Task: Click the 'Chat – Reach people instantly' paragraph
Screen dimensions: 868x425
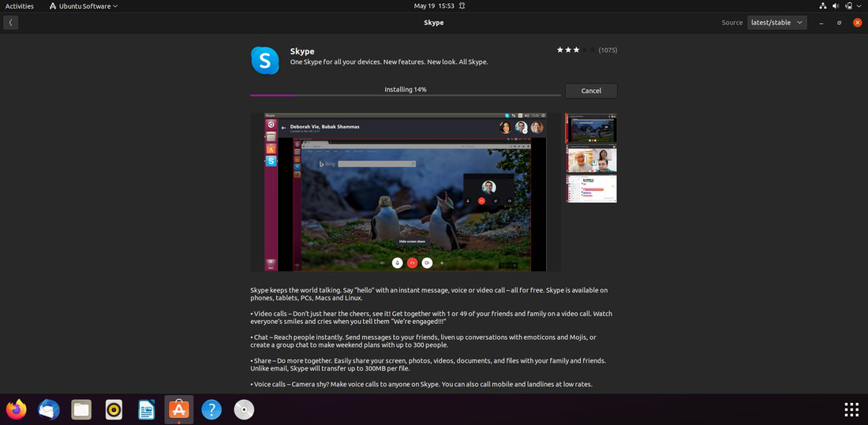Action: [x=423, y=341]
